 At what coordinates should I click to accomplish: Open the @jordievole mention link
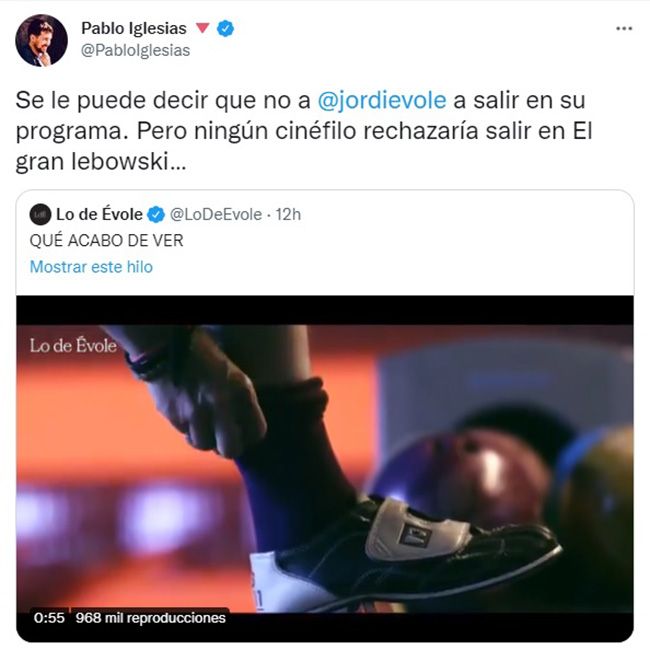pyautogui.click(x=382, y=100)
